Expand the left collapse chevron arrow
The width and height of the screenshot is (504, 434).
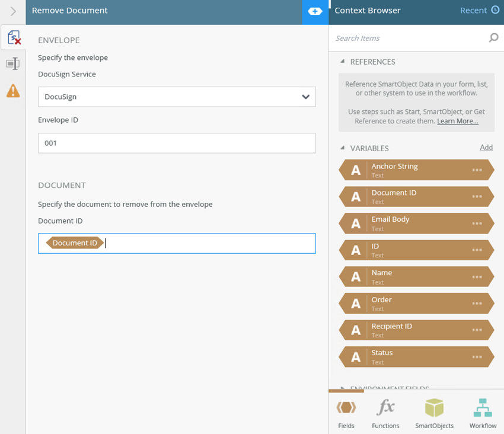pyautogui.click(x=13, y=11)
